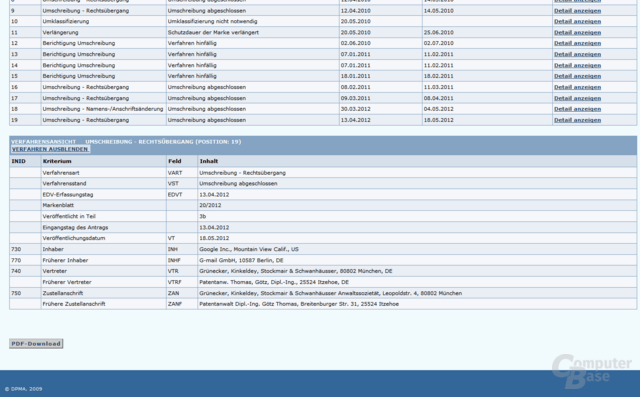Click the ComputerBase watermark logo

[x=591, y=371]
